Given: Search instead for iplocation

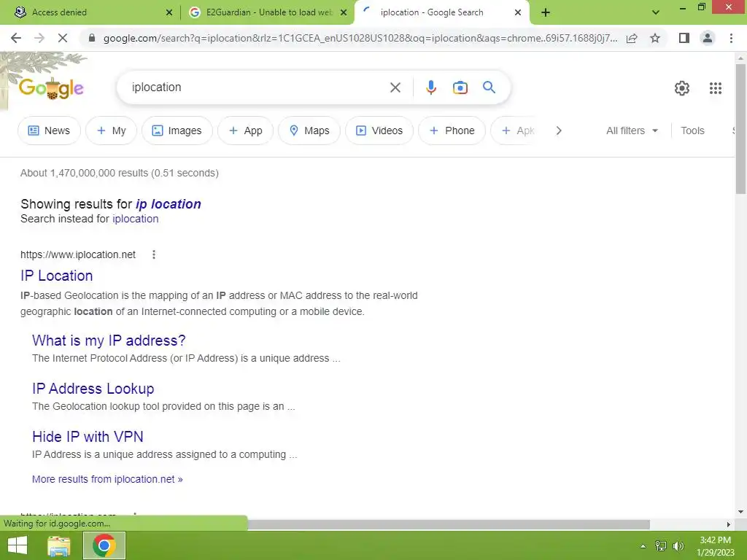Looking at the screenshot, I should 135,219.
